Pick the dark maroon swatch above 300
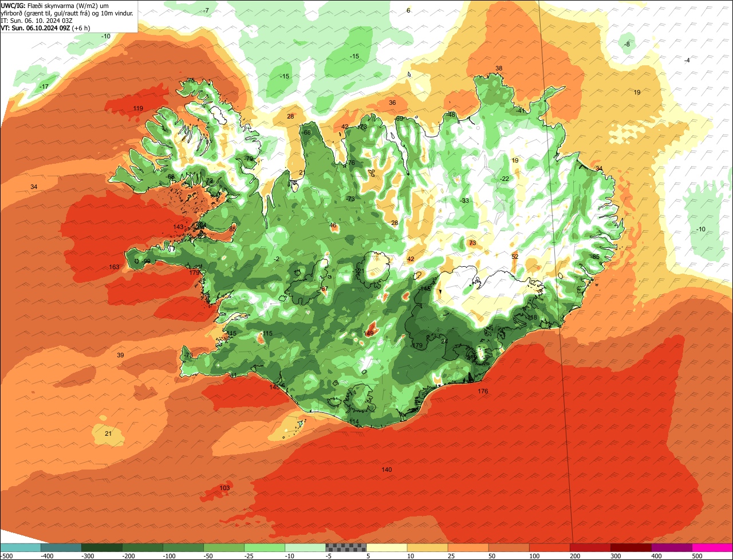 (x=630, y=547)
